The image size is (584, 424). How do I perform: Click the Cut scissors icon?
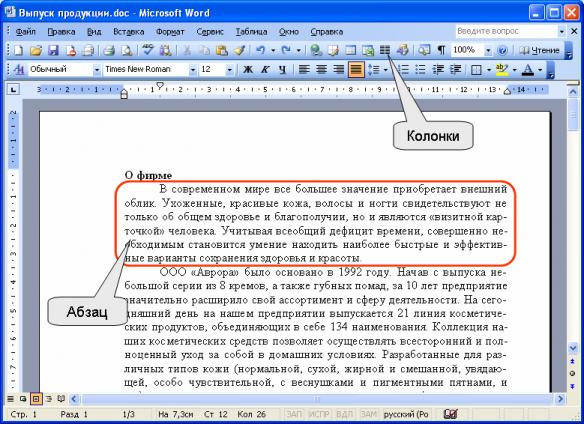tap(187, 50)
